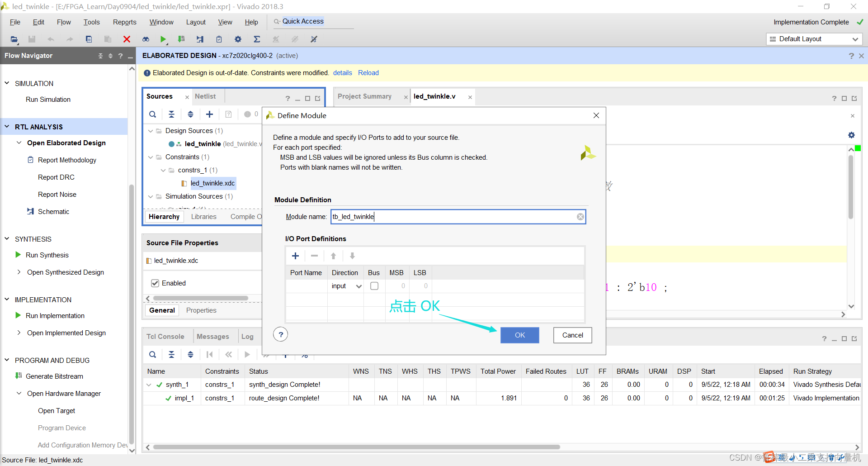Open the File menu
This screenshot has width=868, height=466.
point(15,22)
